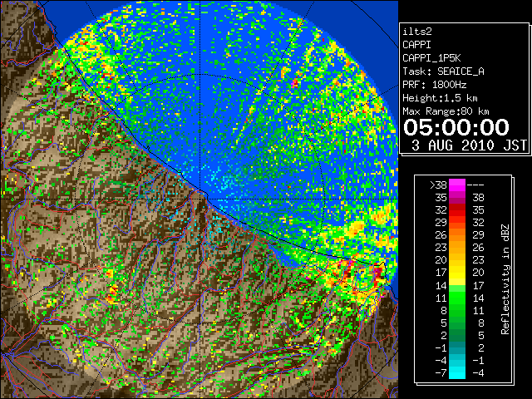The image size is (532, 399).
Task: Click the '>38' legend label
Action: pyautogui.click(x=438, y=185)
